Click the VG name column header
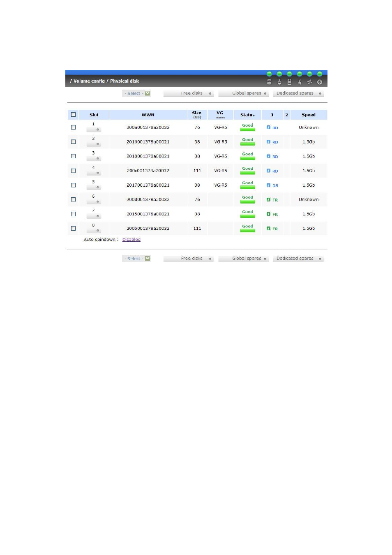 pos(220,115)
